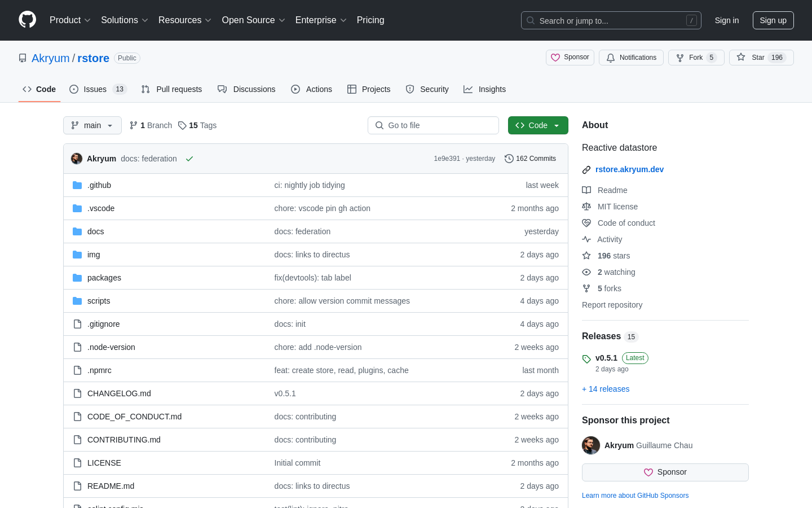Expand the main branch dropdown
Screen dimensions: 812x508
92,125
